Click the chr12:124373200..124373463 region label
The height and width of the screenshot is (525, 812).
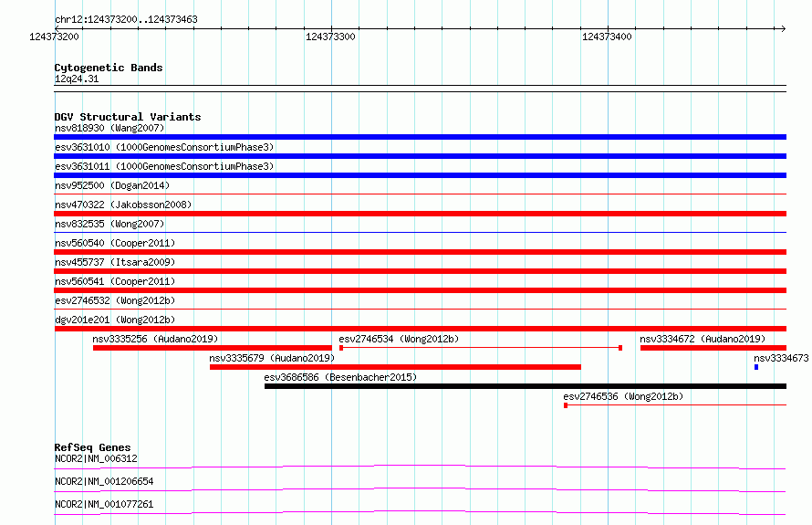pos(126,19)
